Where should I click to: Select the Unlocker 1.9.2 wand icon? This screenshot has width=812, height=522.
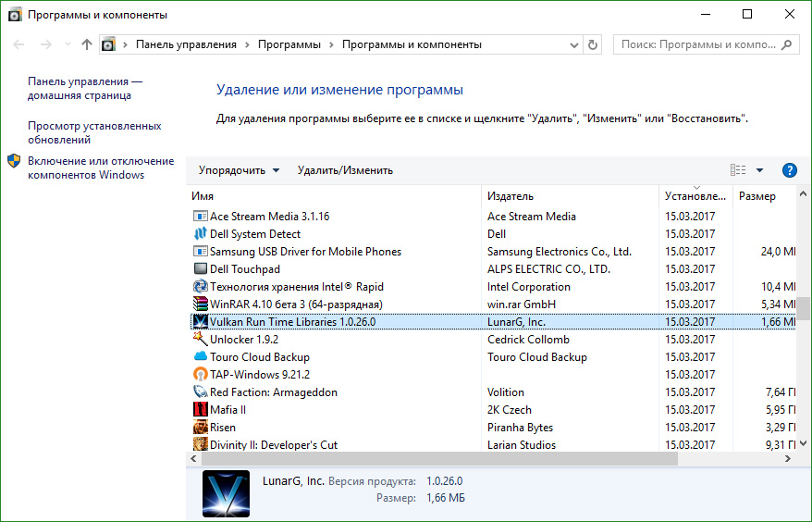[200, 340]
